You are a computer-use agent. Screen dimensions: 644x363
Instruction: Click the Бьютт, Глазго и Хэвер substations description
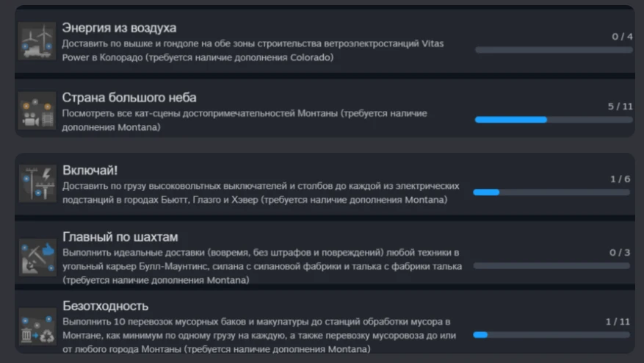click(261, 193)
